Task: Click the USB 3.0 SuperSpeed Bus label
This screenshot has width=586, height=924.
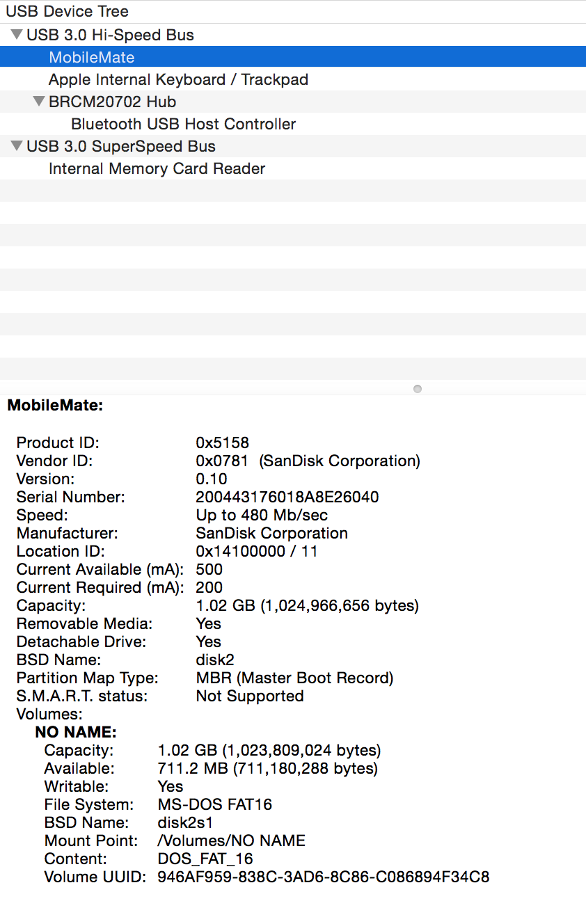Action: click(x=120, y=146)
